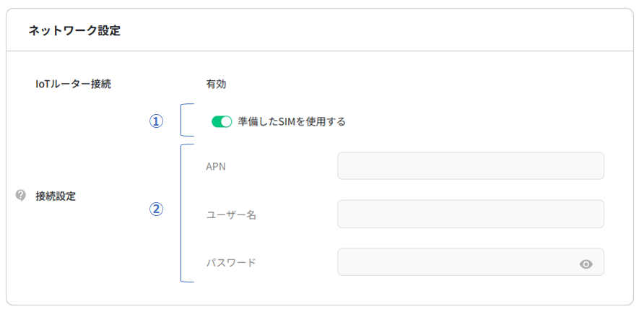Click the blue bracket beside marker 1
Image resolution: width=644 pixels, height=312 pixels.
182,120
